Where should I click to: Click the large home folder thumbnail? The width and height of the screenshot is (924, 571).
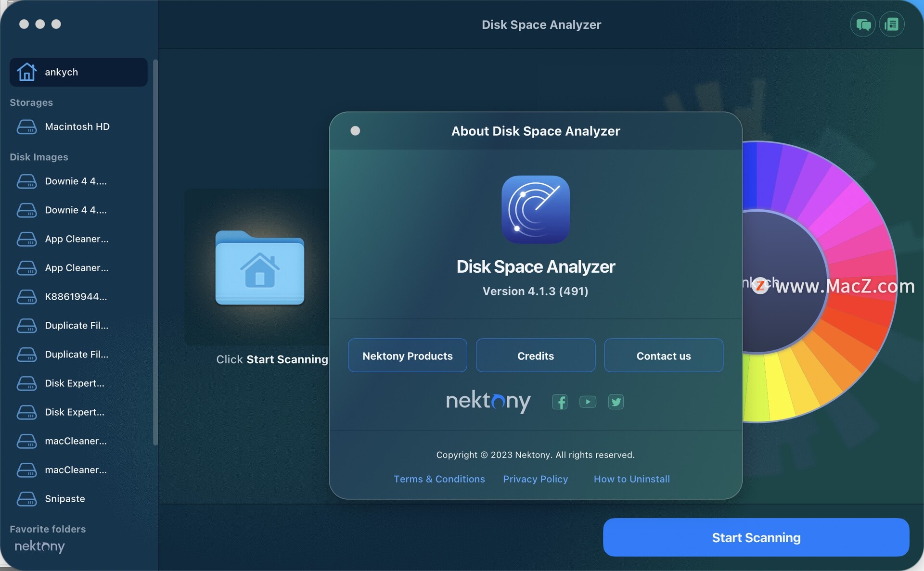point(260,267)
